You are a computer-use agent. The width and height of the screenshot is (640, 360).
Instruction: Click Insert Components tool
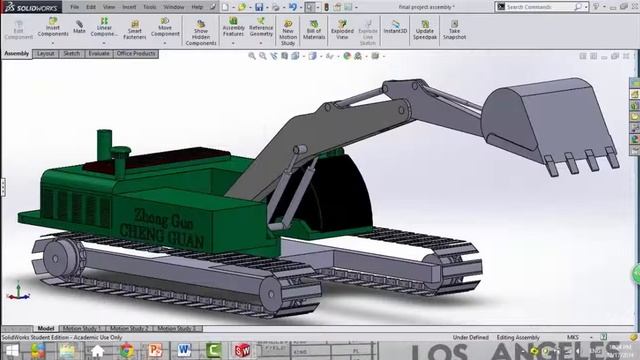pos(53,27)
